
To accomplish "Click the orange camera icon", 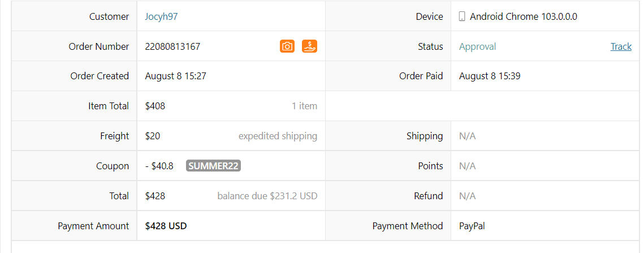I will coord(287,46).
